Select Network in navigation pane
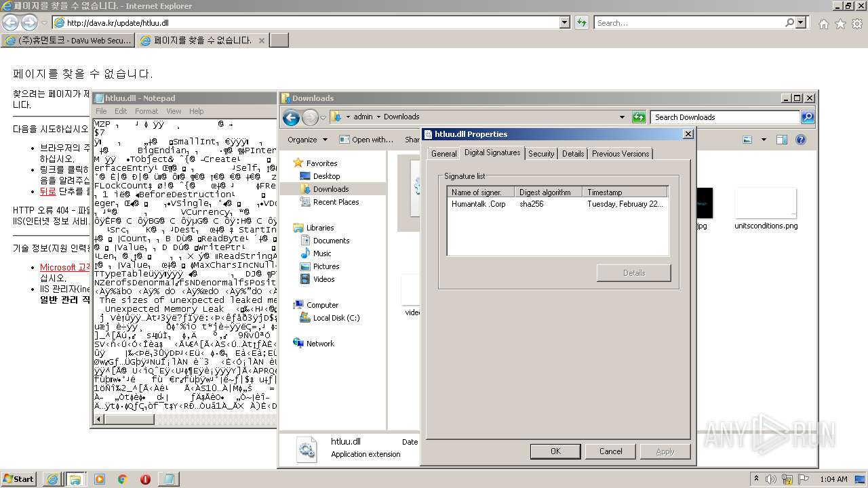The width and height of the screenshot is (868, 488). click(320, 344)
